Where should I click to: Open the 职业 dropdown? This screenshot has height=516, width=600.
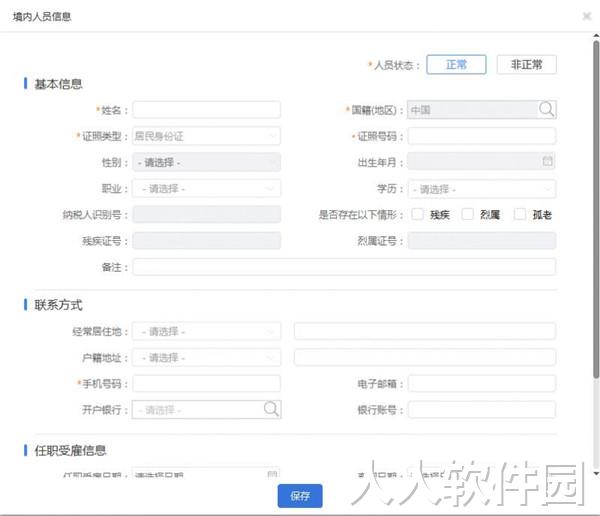[x=207, y=188]
